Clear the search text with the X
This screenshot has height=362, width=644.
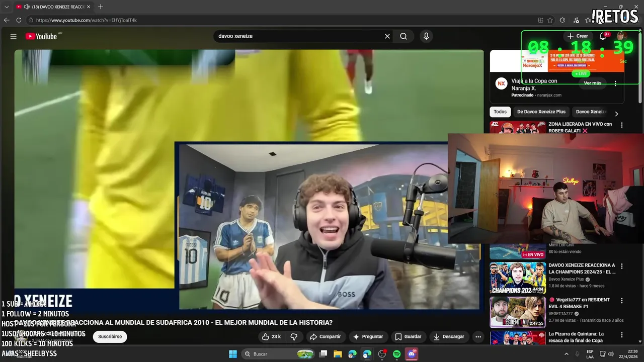pos(387,36)
